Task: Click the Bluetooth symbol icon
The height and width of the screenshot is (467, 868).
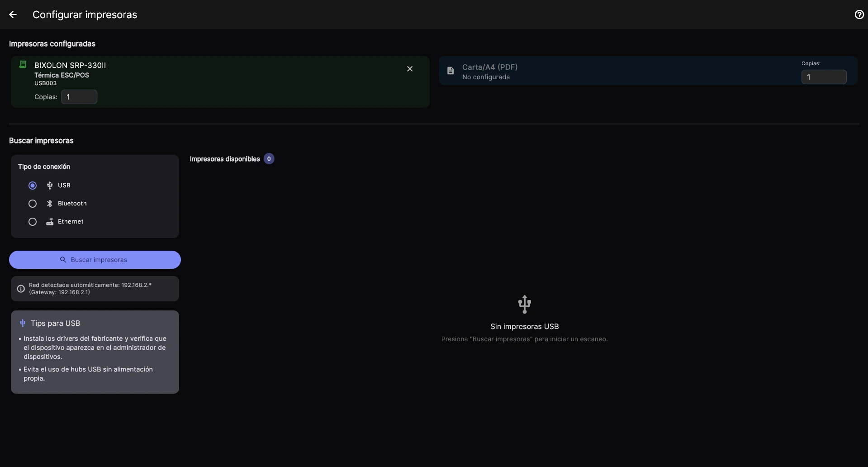Action: [x=50, y=204]
